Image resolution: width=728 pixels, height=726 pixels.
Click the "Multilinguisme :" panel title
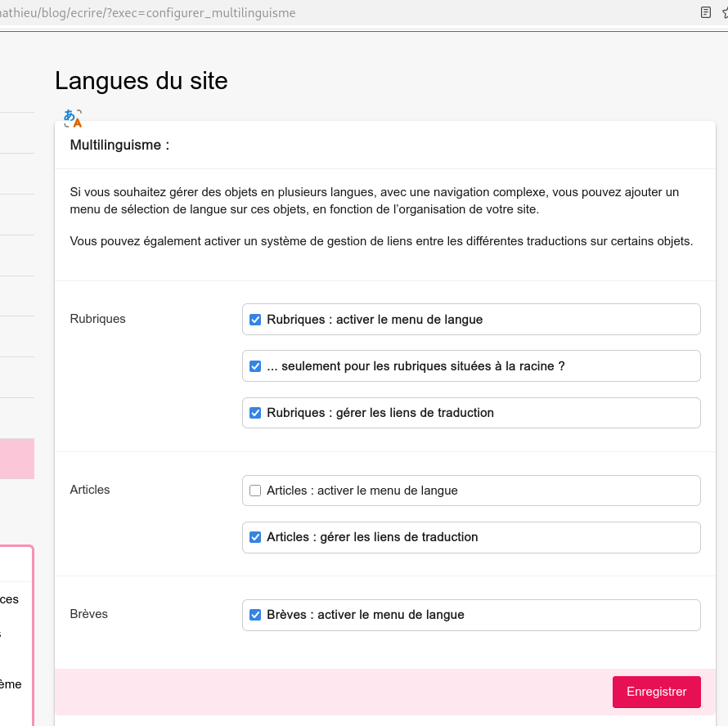119,145
